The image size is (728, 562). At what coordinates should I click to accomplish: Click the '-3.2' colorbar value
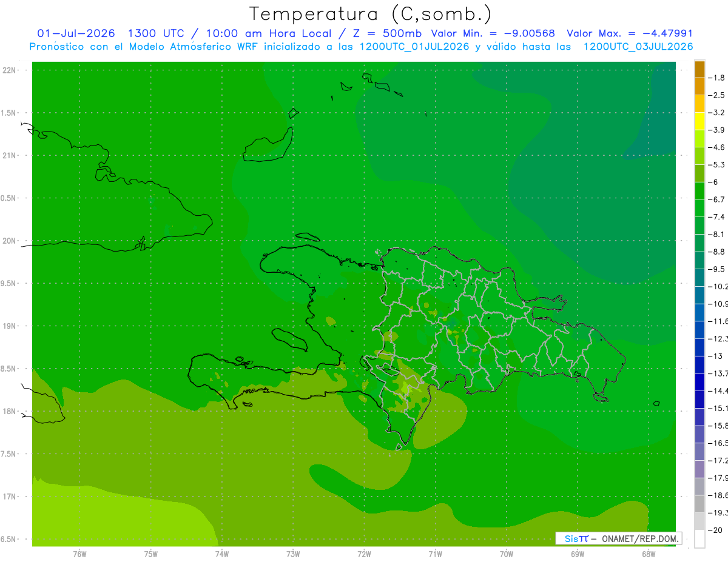tap(717, 112)
